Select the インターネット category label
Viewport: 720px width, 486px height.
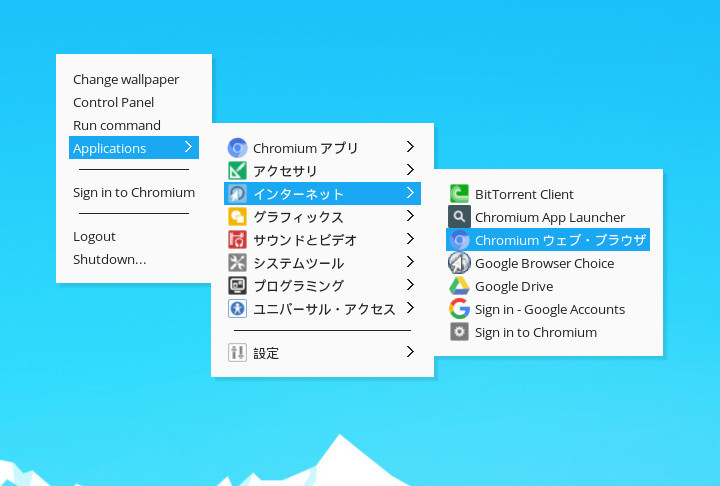point(298,194)
